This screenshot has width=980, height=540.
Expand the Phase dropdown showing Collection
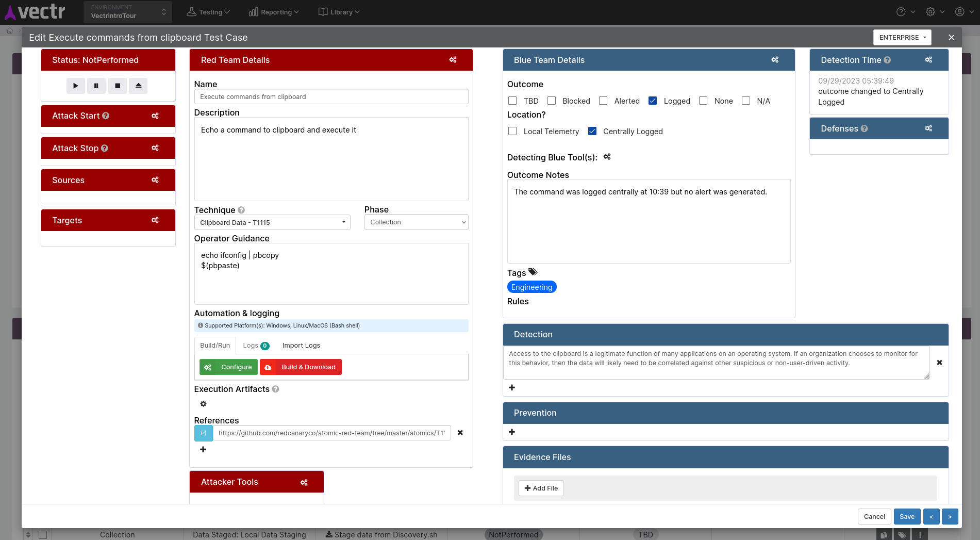click(416, 222)
